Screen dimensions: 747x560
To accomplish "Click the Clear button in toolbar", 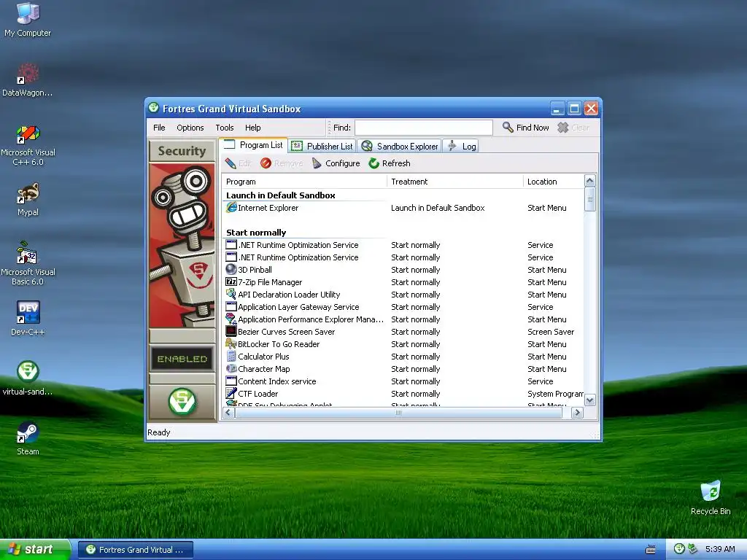I will point(573,128).
